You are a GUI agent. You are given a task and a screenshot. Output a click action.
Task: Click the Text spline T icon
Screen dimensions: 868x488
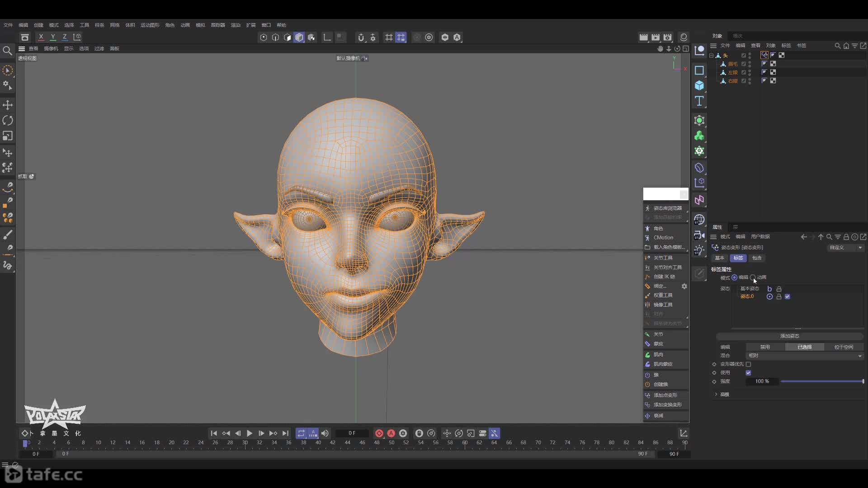tap(699, 101)
